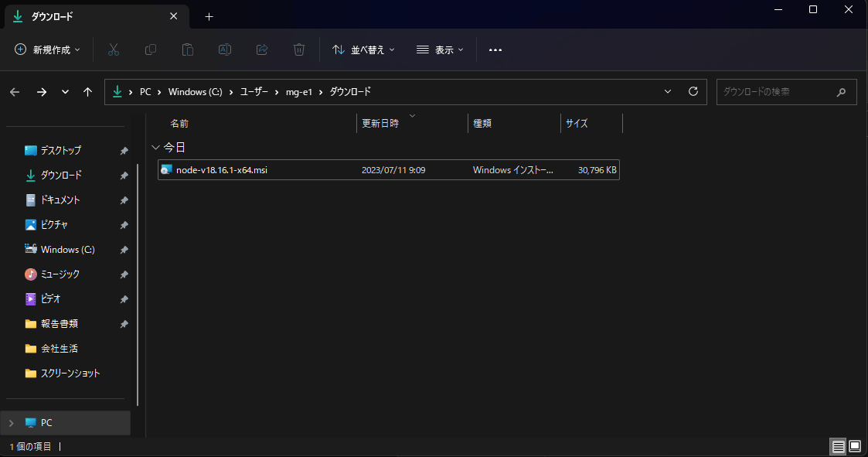Switch to details view icon in status bar
This screenshot has width=868, height=457.
(x=839, y=446)
